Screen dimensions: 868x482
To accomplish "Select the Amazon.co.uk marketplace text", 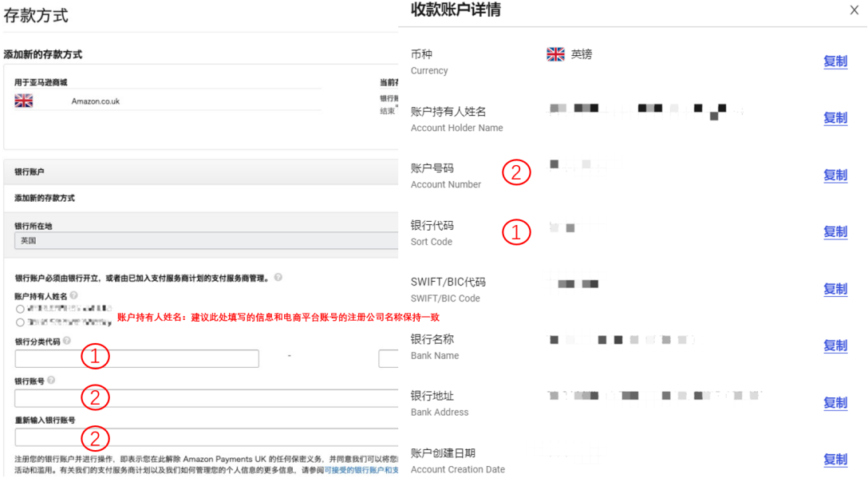I will tap(95, 101).
